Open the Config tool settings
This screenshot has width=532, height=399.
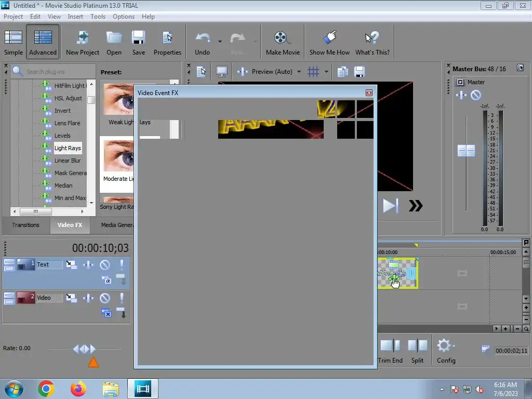[446, 352]
